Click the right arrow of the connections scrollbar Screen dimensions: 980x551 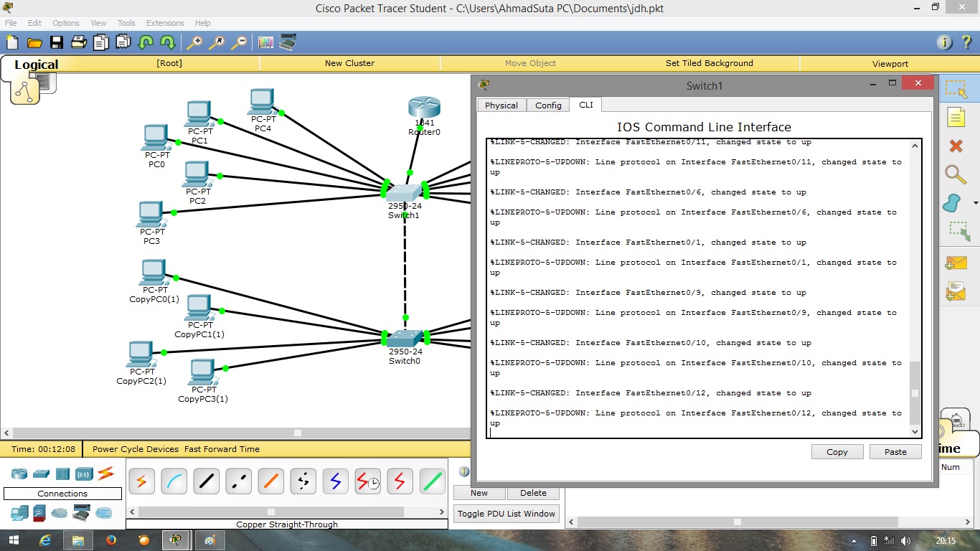[x=443, y=511]
